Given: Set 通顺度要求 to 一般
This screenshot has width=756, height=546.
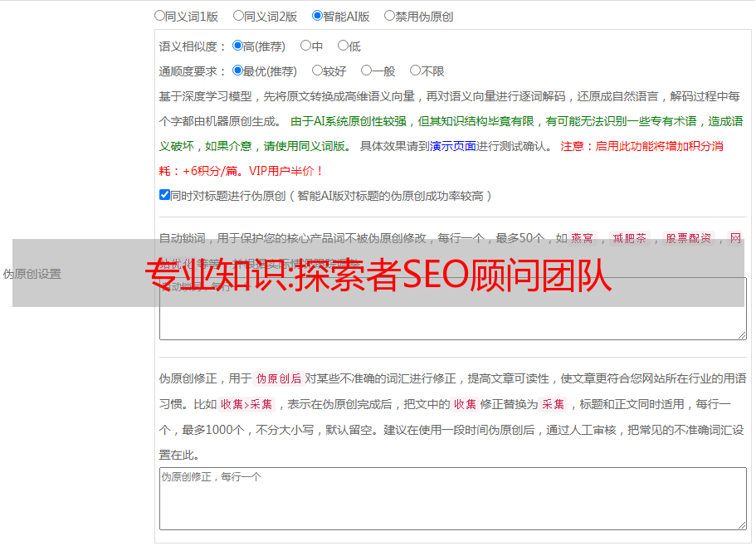Looking at the screenshot, I should point(366,71).
